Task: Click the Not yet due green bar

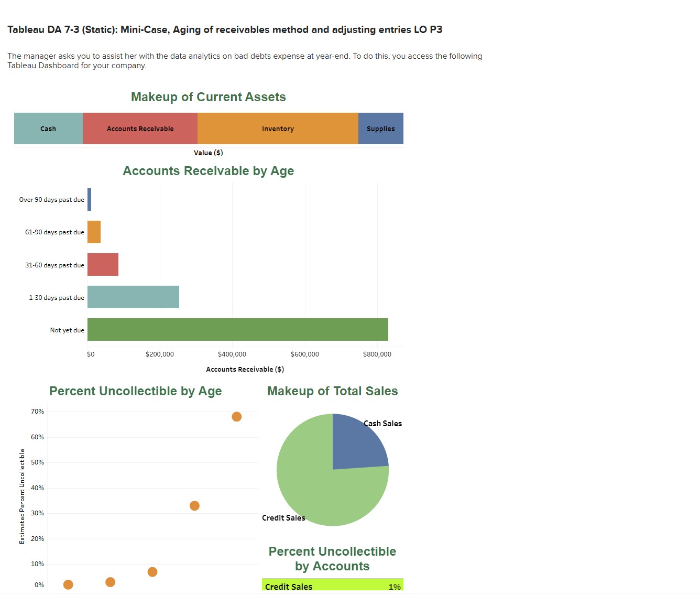Action: pos(236,330)
